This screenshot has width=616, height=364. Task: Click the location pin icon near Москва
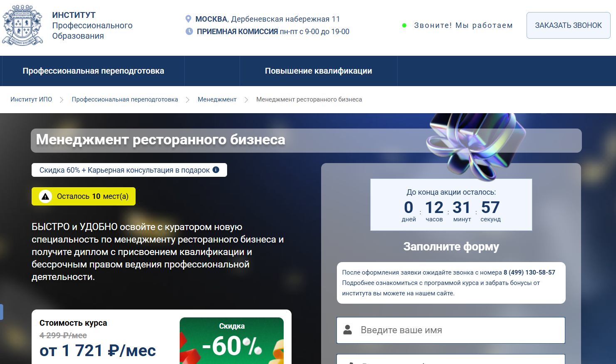tap(188, 19)
